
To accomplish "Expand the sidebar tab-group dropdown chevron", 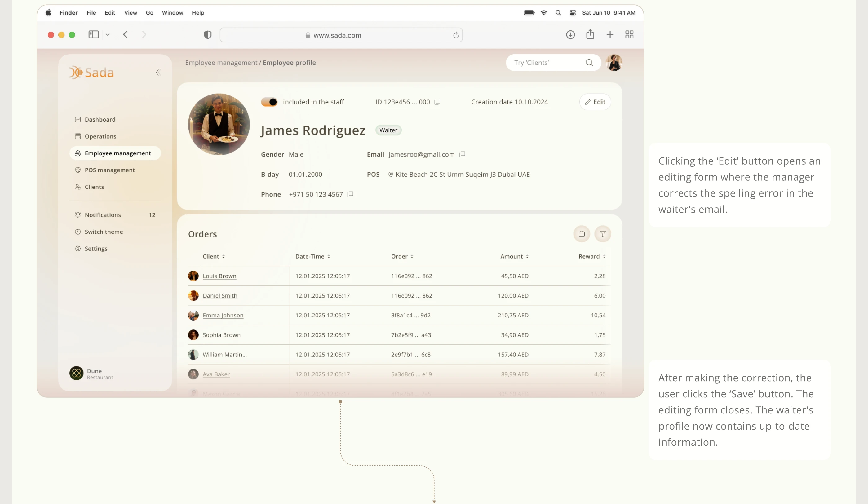I will point(108,35).
